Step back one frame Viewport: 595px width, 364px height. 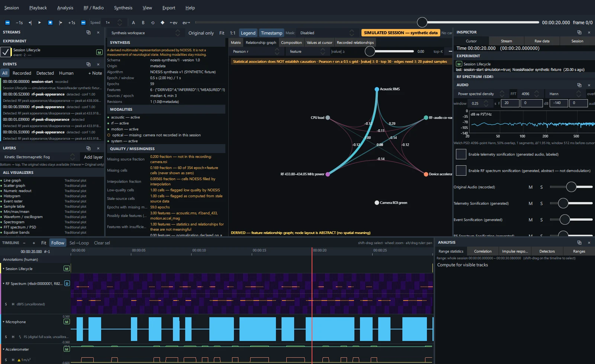30,23
